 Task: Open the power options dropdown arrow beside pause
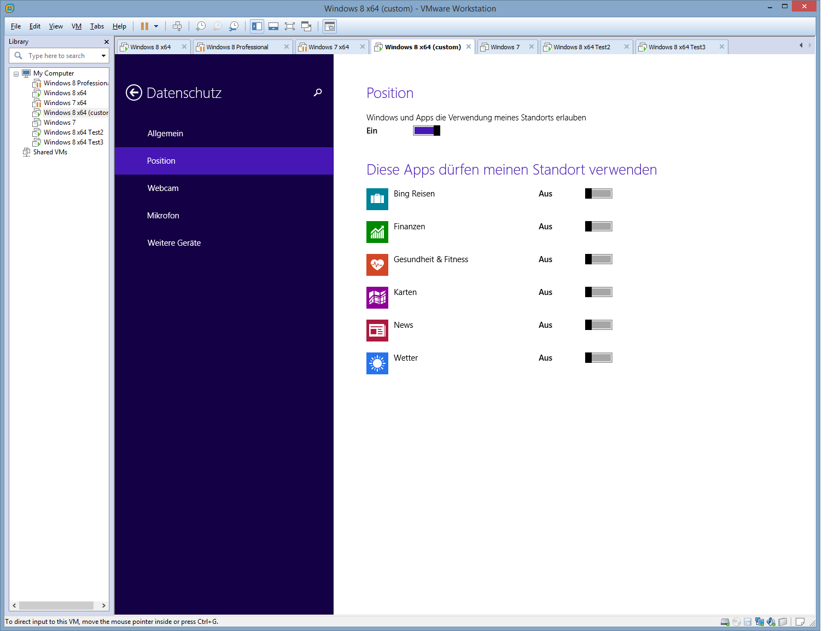(x=156, y=26)
